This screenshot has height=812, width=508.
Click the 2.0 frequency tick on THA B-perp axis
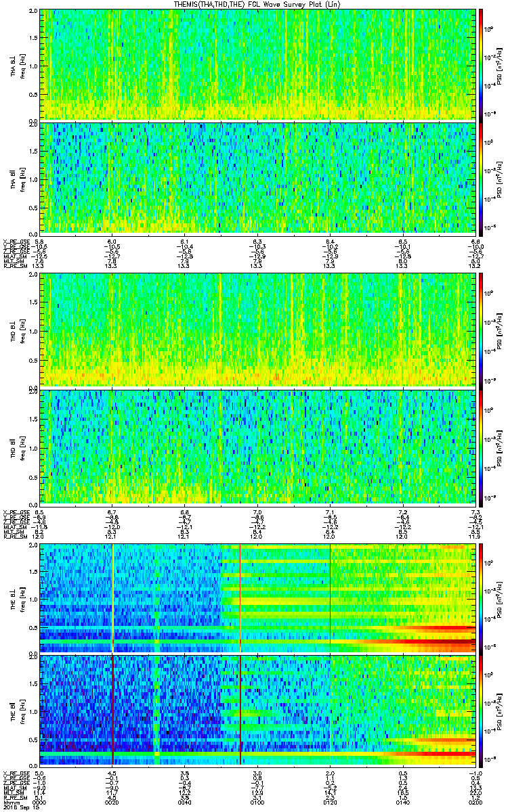click(34, 12)
